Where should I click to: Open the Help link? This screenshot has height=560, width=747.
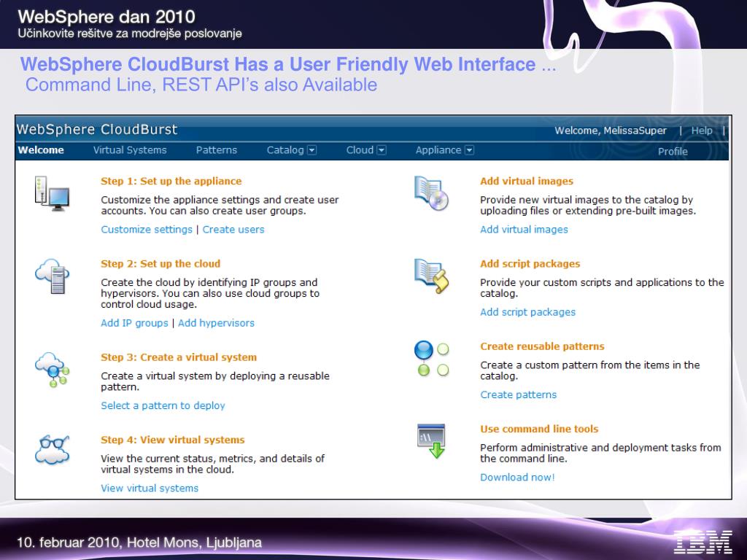pyautogui.click(x=702, y=131)
